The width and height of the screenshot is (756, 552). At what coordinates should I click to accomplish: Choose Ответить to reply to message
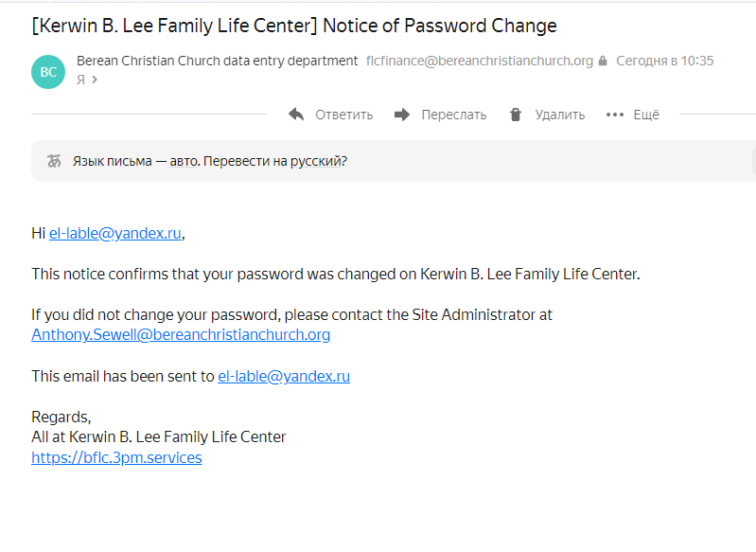343,115
